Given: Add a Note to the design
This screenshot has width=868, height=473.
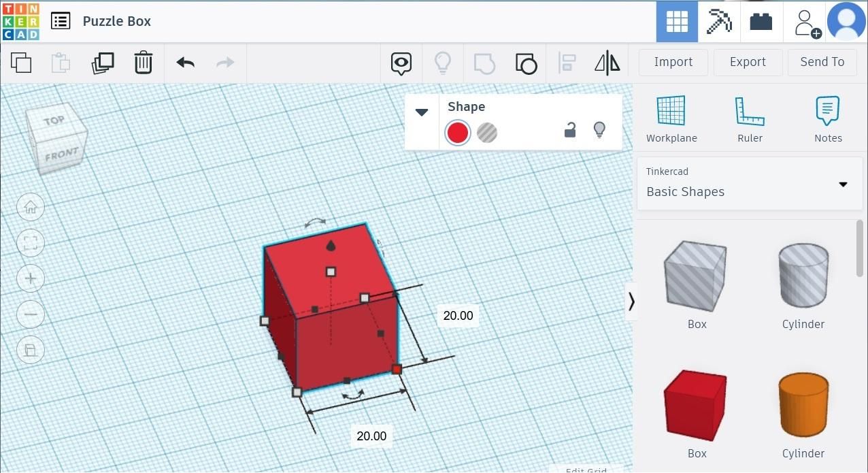Looking at the screenshot, I should (827, 119).
